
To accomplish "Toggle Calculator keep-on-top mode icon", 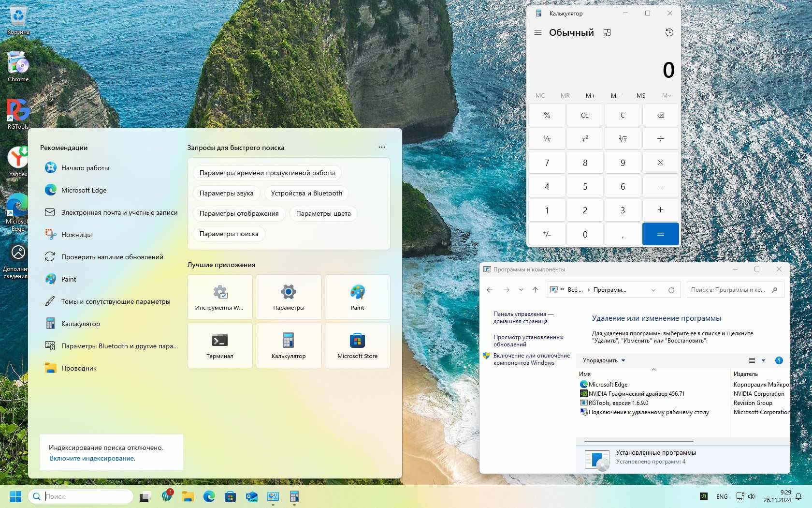I will [607, 32].
